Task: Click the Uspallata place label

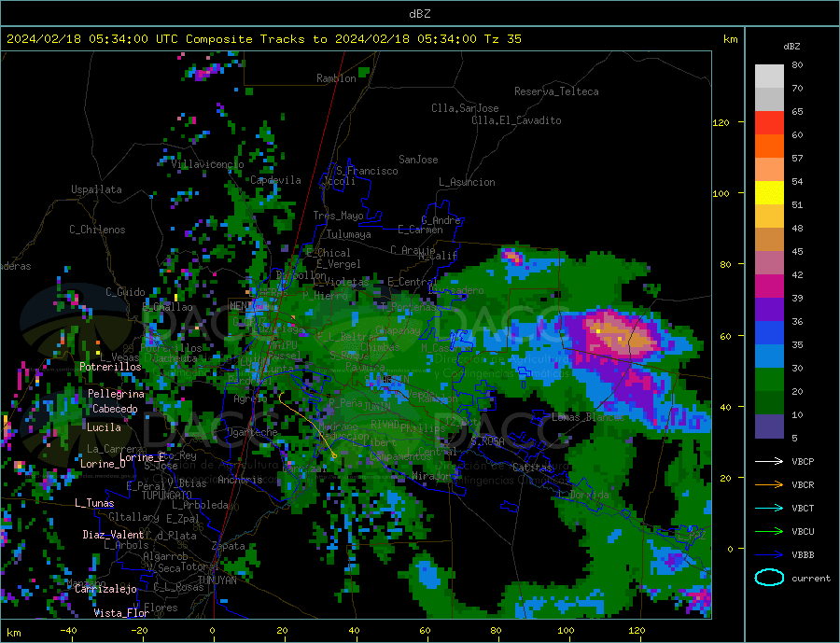Action: click(x=96, y=189)
